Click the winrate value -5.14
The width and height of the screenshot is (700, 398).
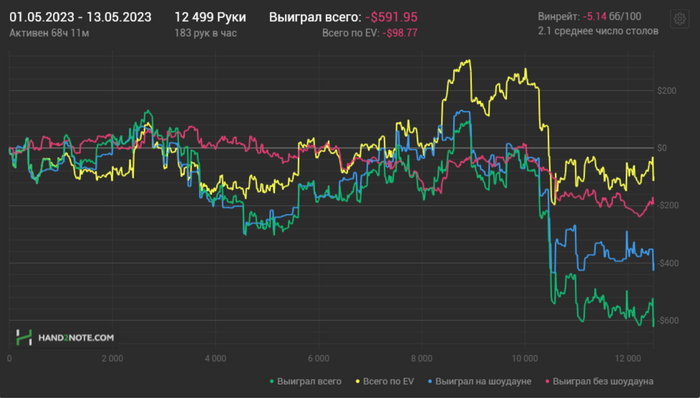click(595, 17)
